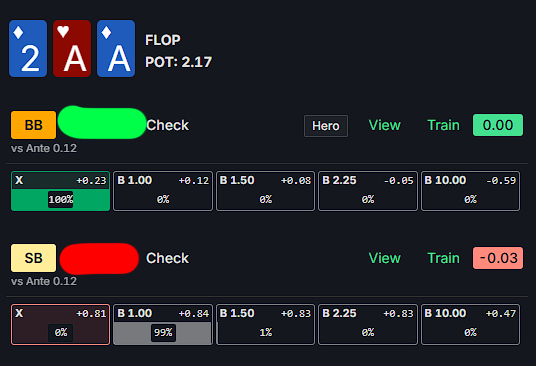Screen dimensions: 536x366
Task: Click the Ace of hearts flop card
Action: click(72, 49)
